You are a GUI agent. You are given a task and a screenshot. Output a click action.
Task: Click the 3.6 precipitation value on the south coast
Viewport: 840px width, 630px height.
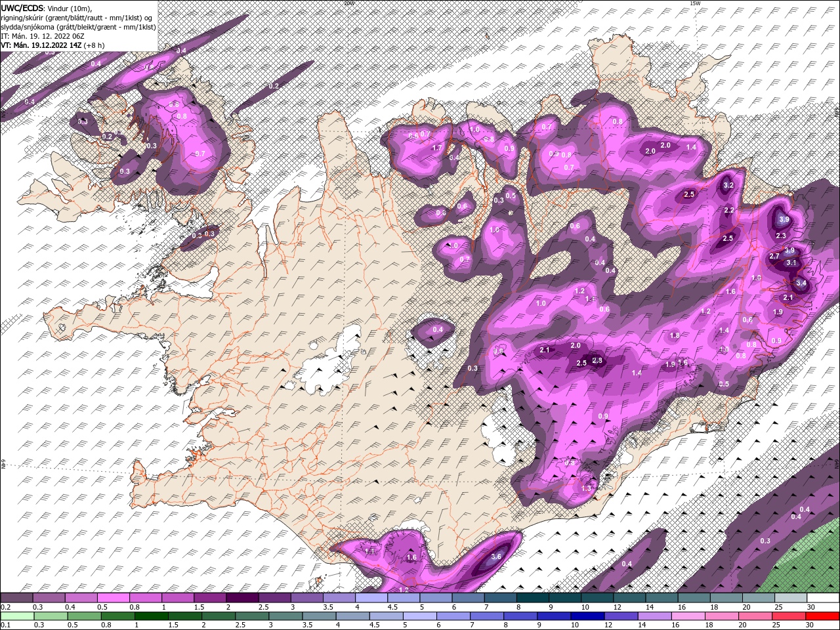coord(496,556)
